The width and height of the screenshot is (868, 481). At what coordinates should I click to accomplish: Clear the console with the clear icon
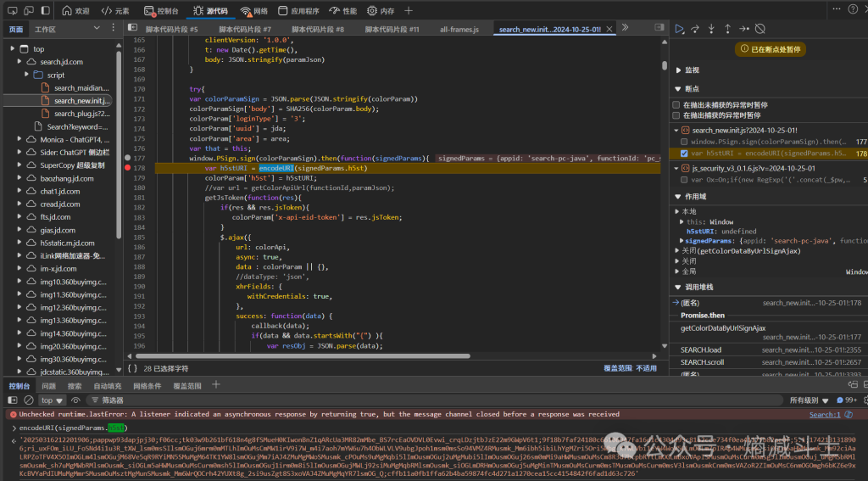[28, 400]
